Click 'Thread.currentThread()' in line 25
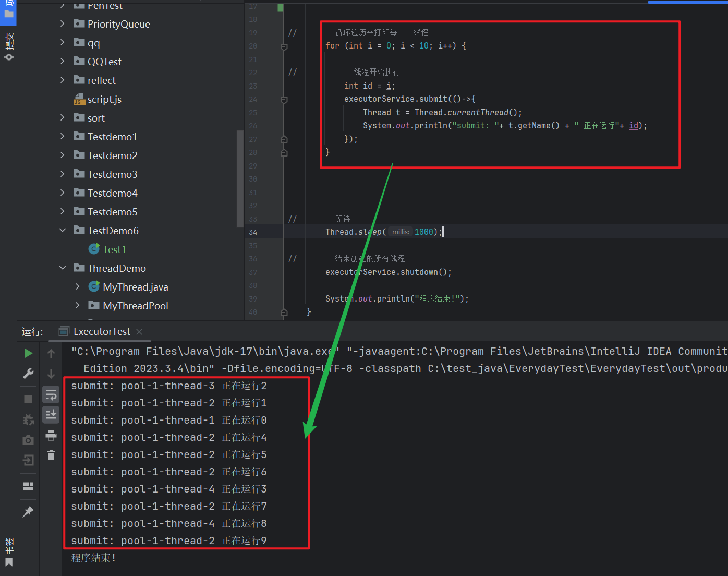 click(x=466, y=113)
